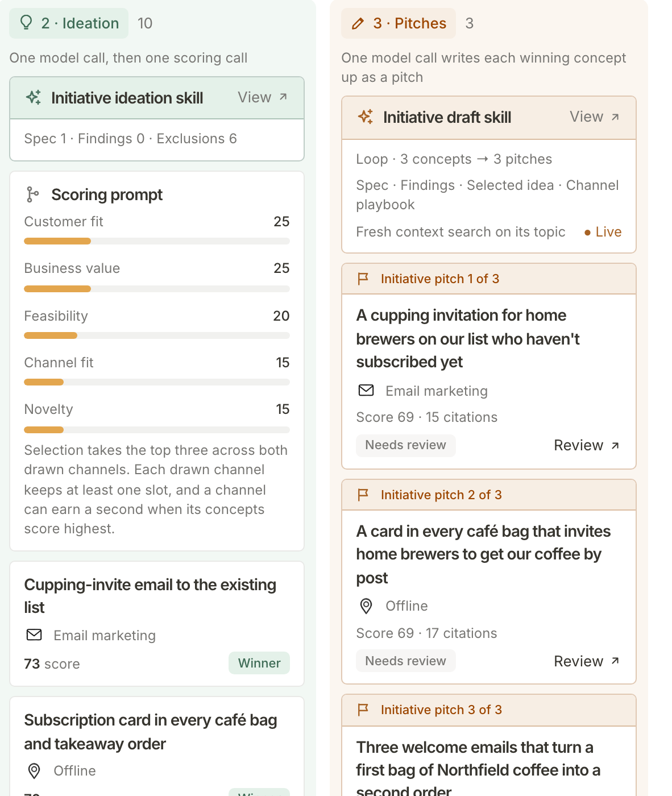Click location pin icon in café bag pitch
The height and width of the screenshot is (796, 672).
(366, 606)
